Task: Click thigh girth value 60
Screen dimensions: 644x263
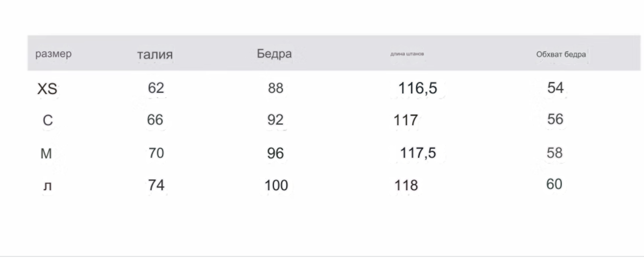Action: (554, 184)
